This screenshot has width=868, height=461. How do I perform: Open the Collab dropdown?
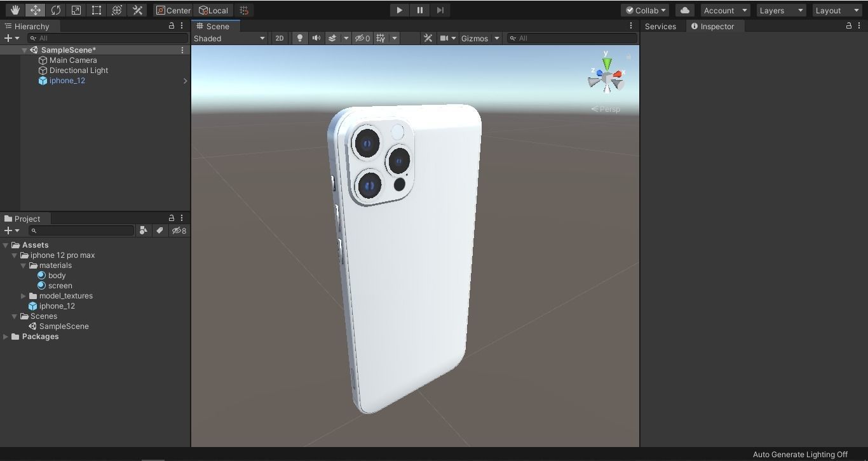(645, 10)
